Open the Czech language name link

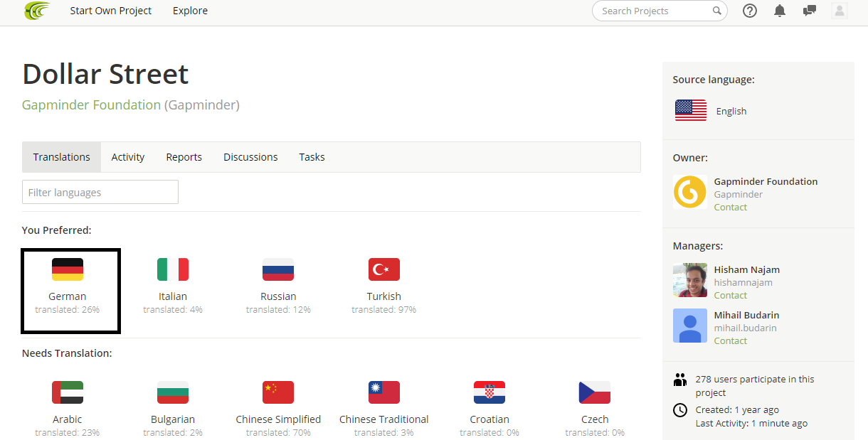click(x=595, y=419)
